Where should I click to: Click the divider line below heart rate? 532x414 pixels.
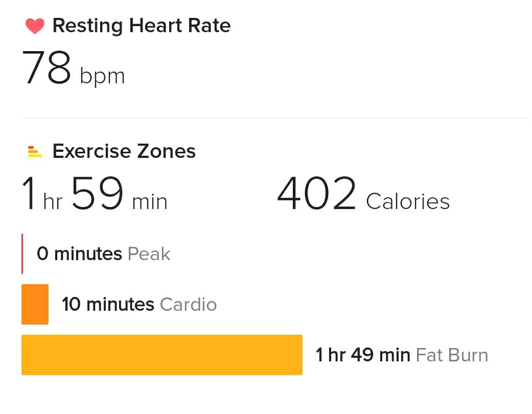tap(276, 118)
